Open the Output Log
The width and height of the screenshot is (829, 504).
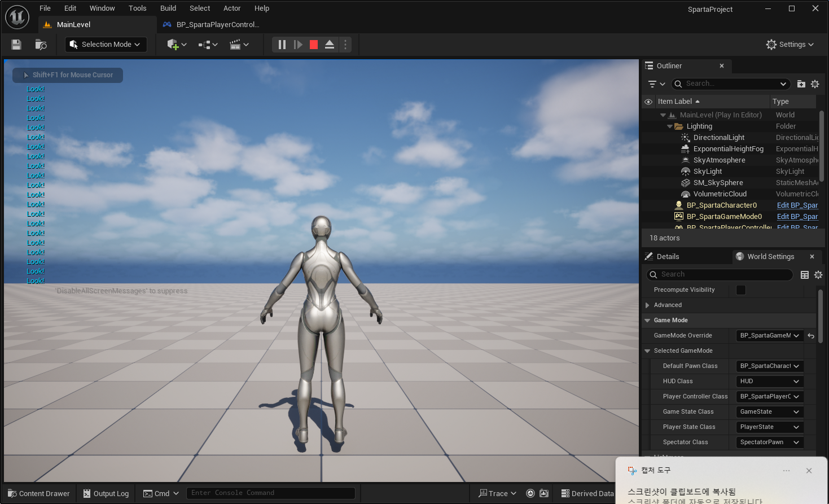coord(106,493)
